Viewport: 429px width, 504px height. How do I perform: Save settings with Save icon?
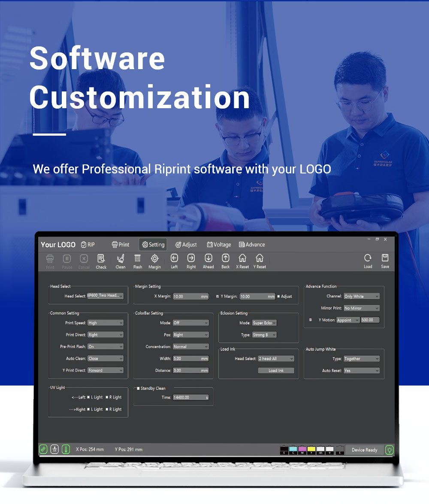[385, 261]
